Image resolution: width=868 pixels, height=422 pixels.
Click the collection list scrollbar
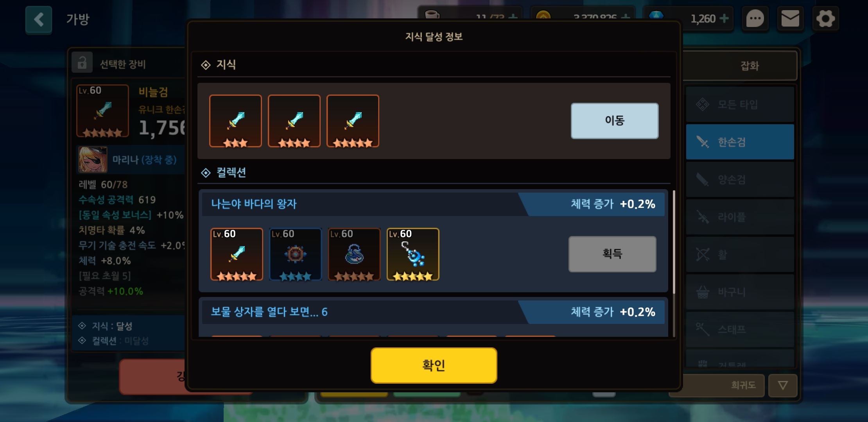point(674,242)
